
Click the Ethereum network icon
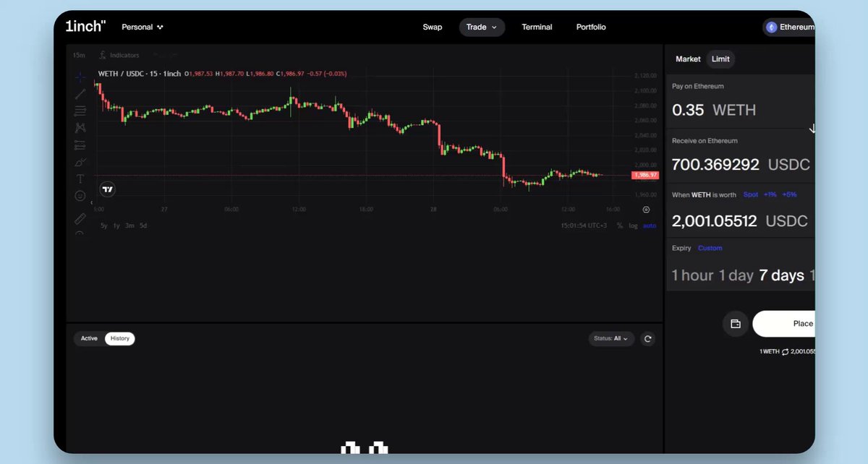(772, 27)
